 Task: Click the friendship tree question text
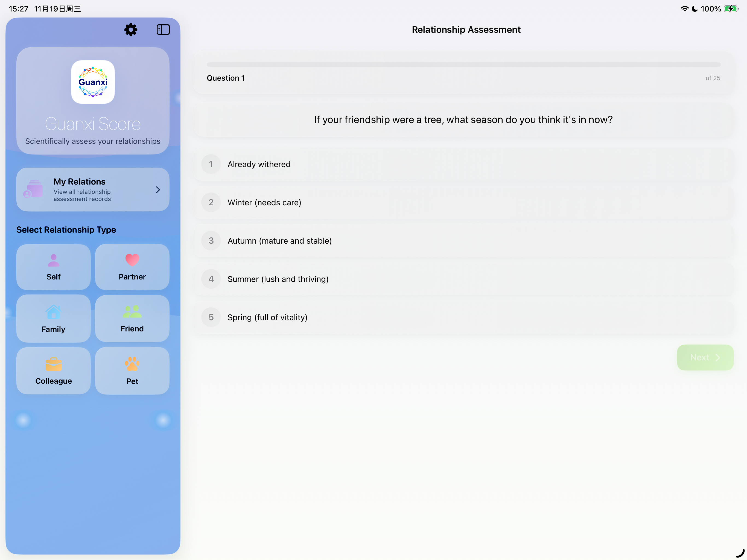tap(463, 119)
